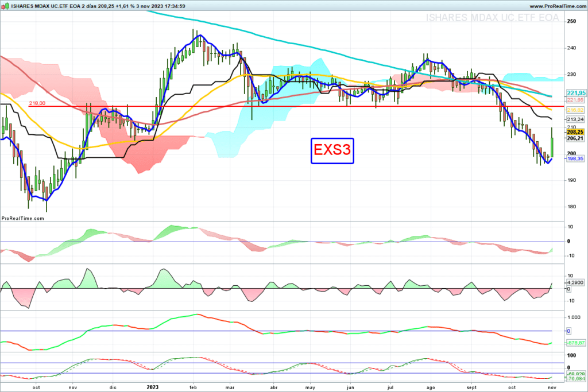The image size is (588, 392).
Task: Click the 213,24 price label
Action: click(x=575, y=119)
